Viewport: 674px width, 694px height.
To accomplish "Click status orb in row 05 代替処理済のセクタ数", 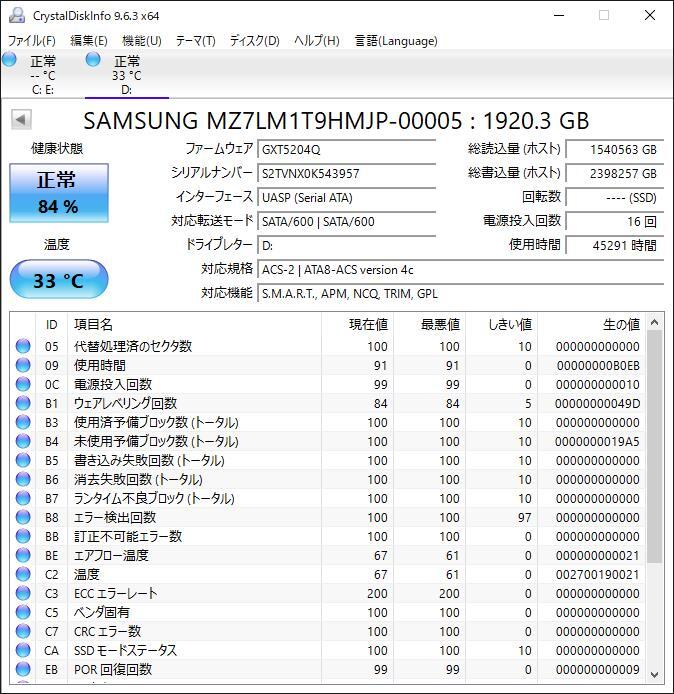I will pyautogui.click(x=23, y=346).
